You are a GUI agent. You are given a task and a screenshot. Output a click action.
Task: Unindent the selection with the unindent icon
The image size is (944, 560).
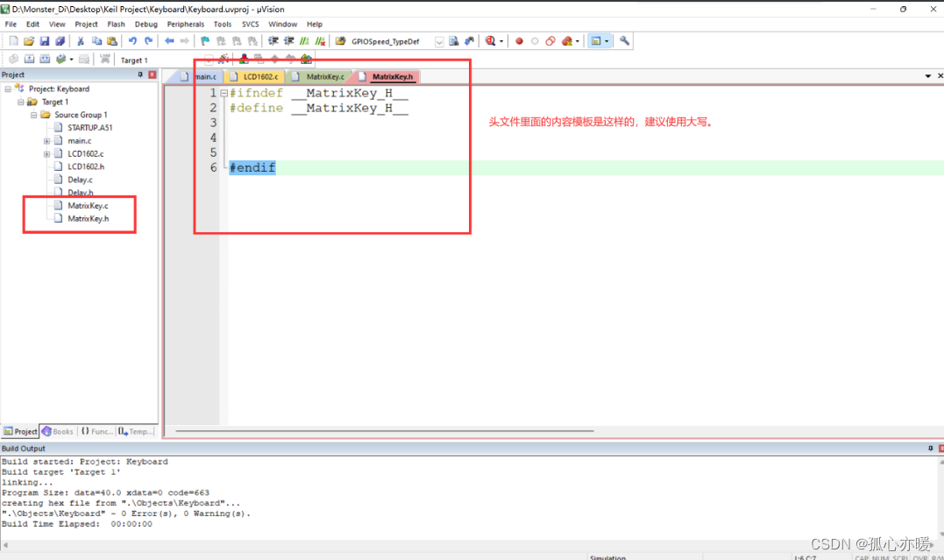[x=288, y=41]
